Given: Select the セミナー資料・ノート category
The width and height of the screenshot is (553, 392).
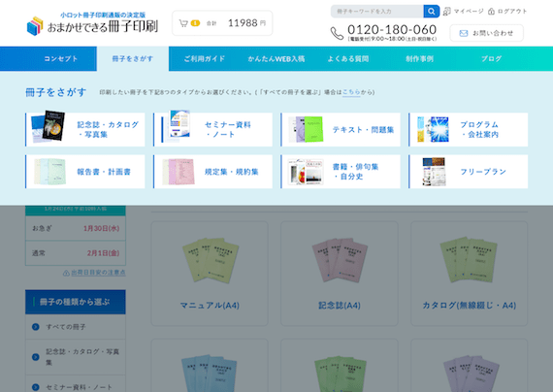Looking at the screenshot, I should pos(213,129).
